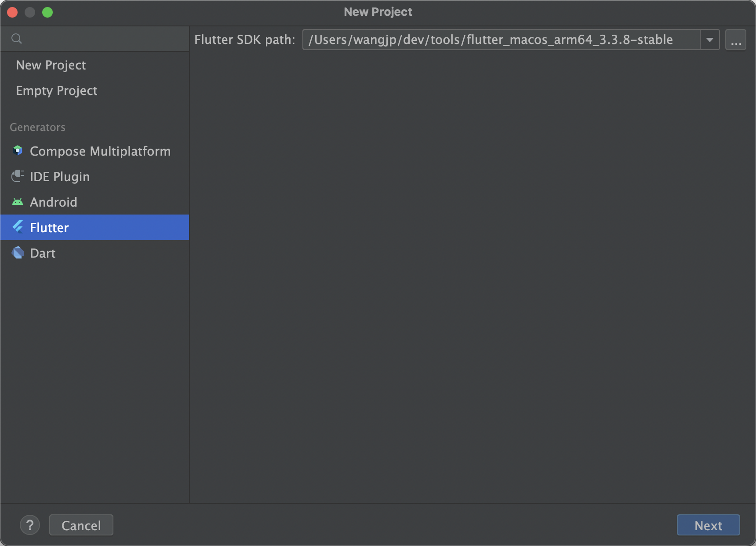
Task: Click the IDE Plugin plug icon
Action: point(18,176)
